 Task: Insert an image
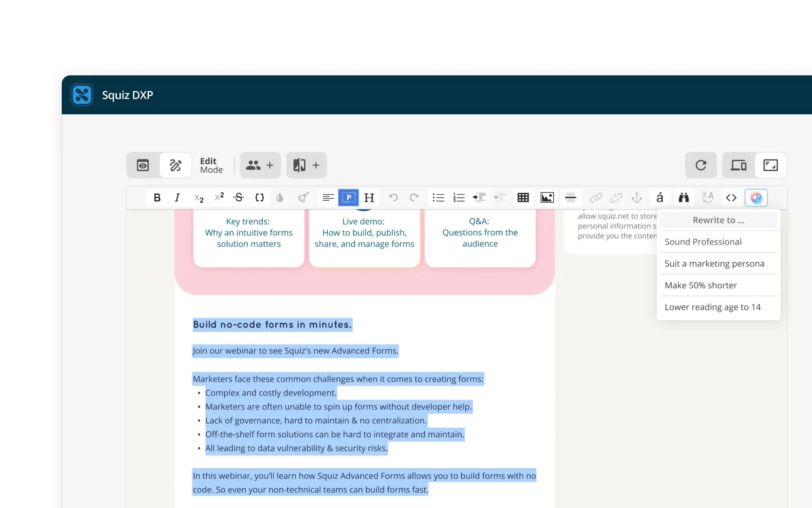[547, 198]
